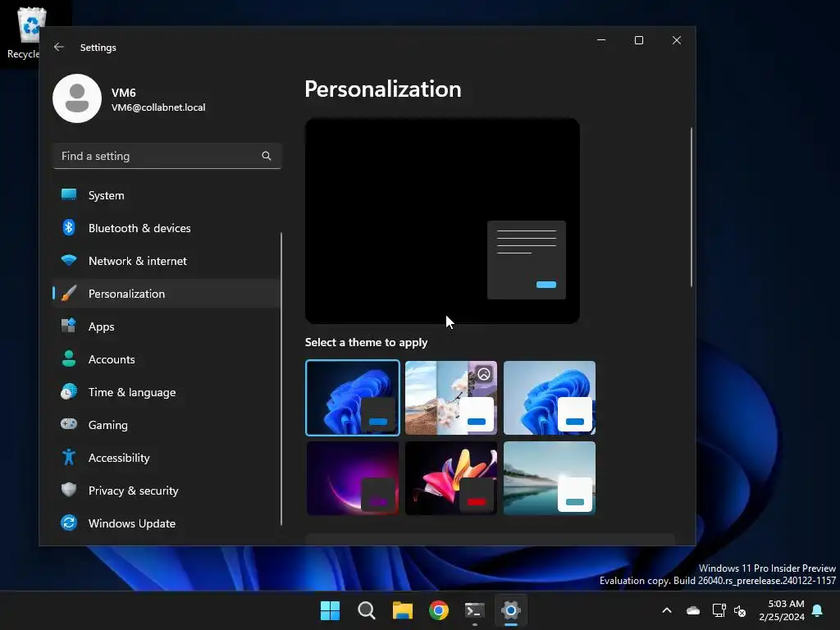Click the System monitor icon in sidebar
The height and width of the screenshot is (630, 840).
[69, 195]
